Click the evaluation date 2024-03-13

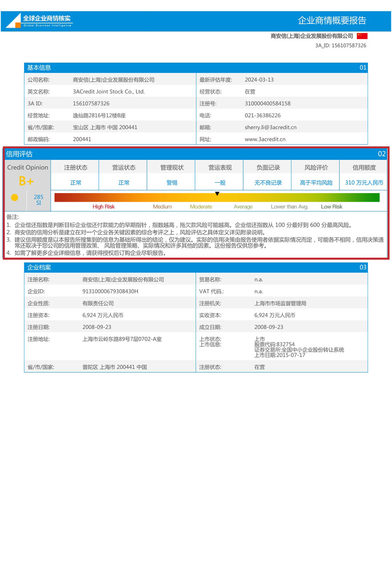[259, 79]
